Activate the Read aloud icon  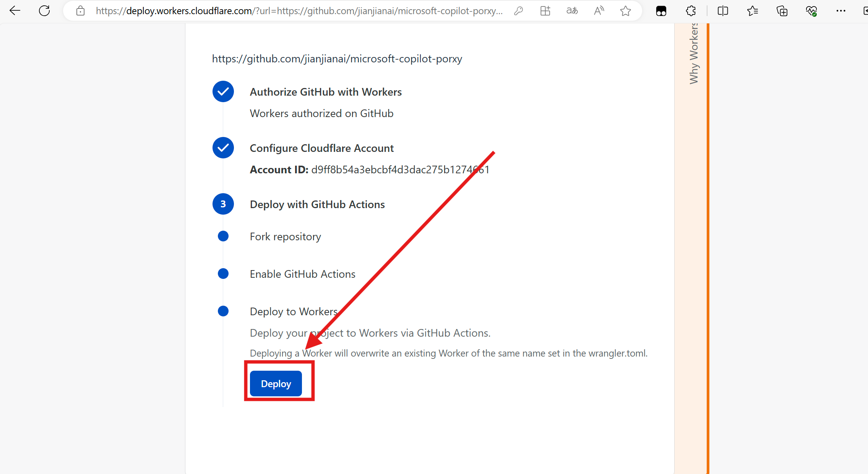[599, 11]
